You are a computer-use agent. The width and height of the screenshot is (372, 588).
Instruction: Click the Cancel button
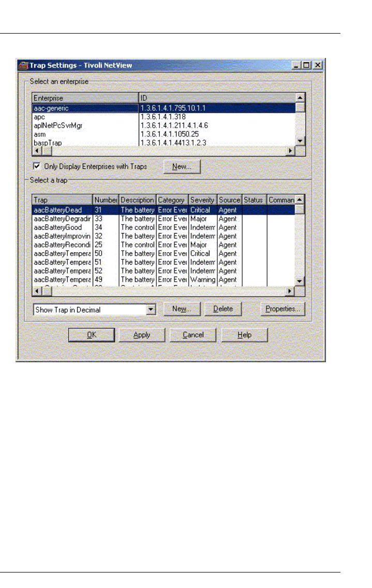click(x=193, y=335)
